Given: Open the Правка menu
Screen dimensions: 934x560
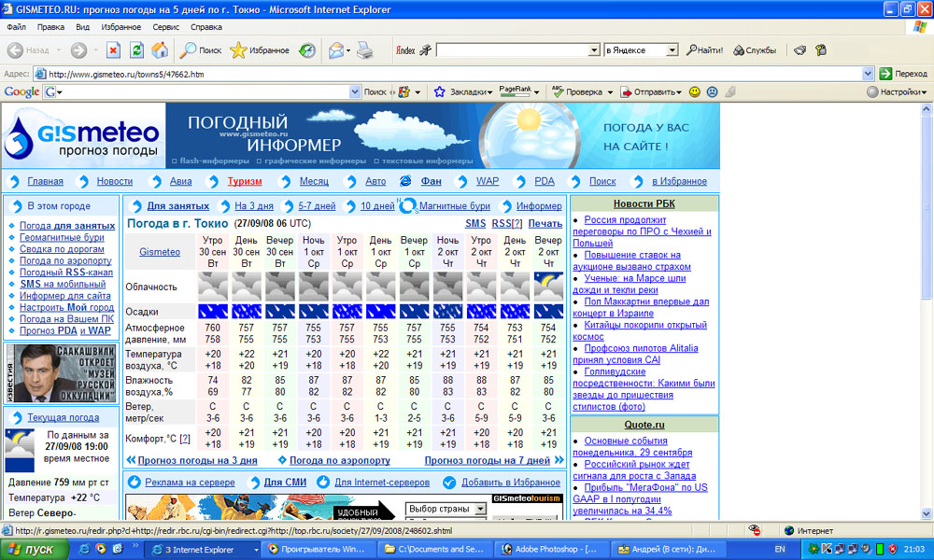Looking at the screenshot, I should (50, 27).
